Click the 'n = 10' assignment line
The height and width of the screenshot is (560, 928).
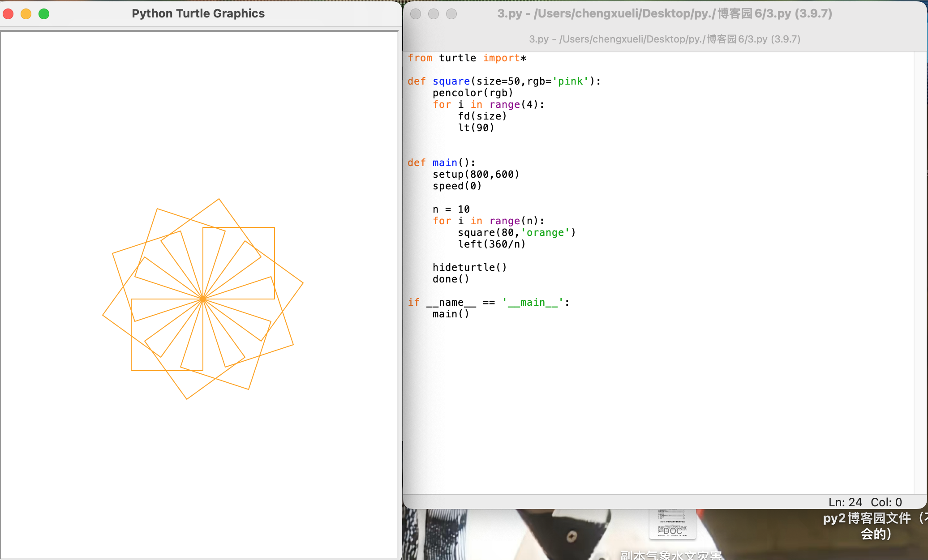point(451,209)
